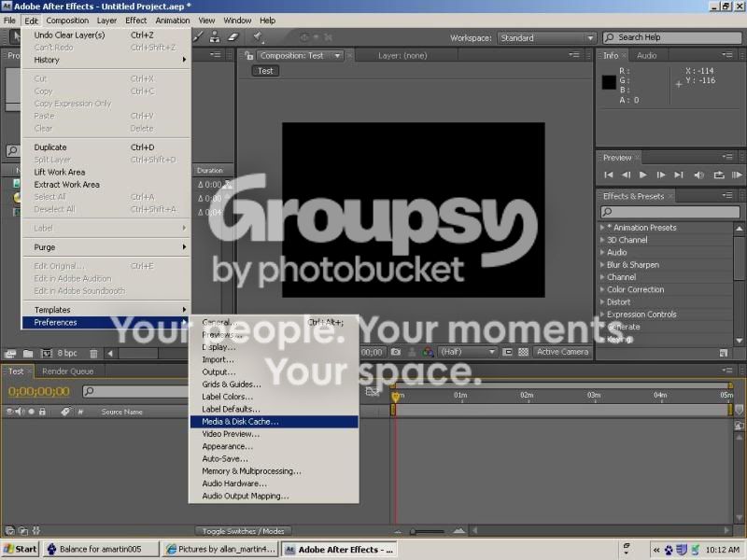Open Windows Start menu
747x560 pixels.
click(x=20, y=549)
